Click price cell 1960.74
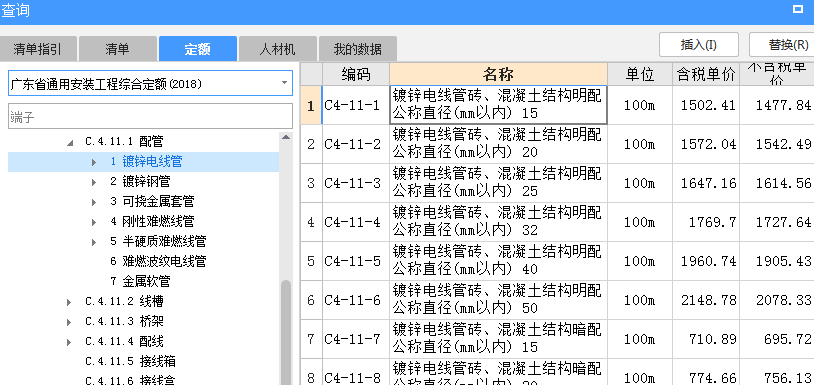 pyautogui.click(x=706, y=261)
